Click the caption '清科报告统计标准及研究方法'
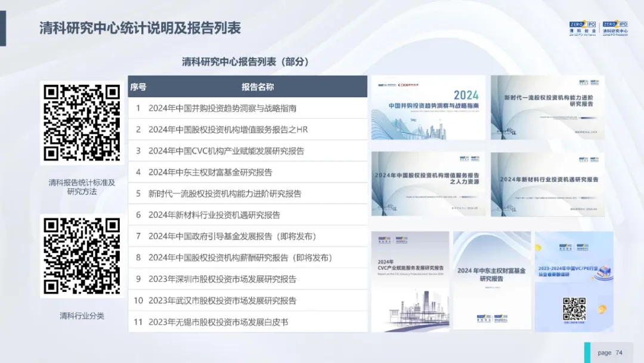This screenshot has width=644, height=363. 82,187
